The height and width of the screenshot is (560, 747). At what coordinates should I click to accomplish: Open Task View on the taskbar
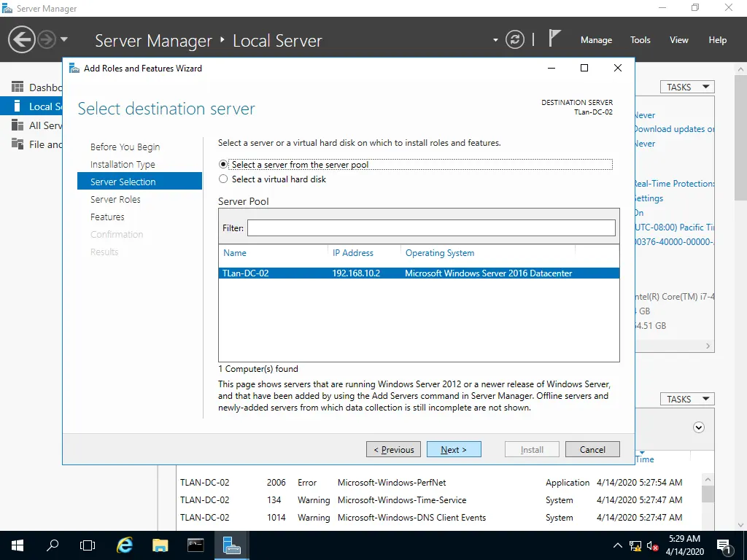tap(88, 545)
